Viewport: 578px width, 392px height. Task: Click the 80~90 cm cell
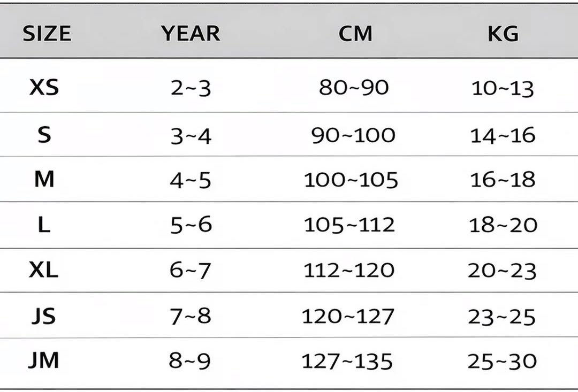(354, 87)
